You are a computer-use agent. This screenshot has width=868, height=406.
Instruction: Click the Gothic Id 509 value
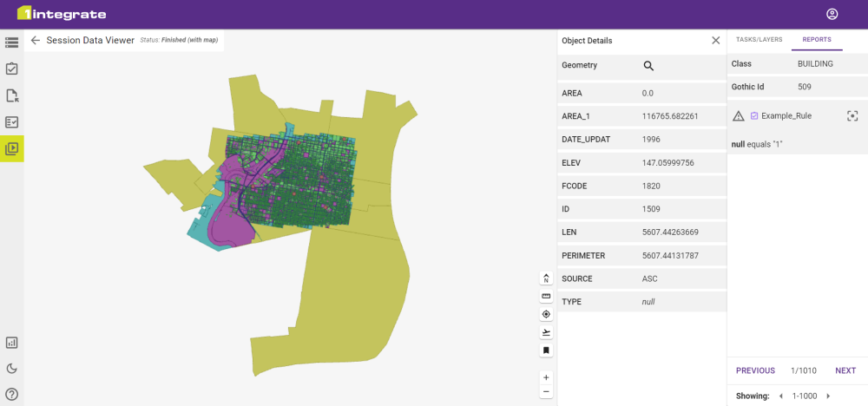[805, 87]
